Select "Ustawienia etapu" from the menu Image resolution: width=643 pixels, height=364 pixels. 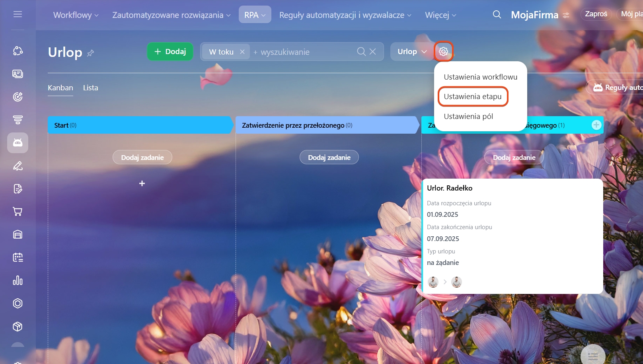(x=472, y=97)
